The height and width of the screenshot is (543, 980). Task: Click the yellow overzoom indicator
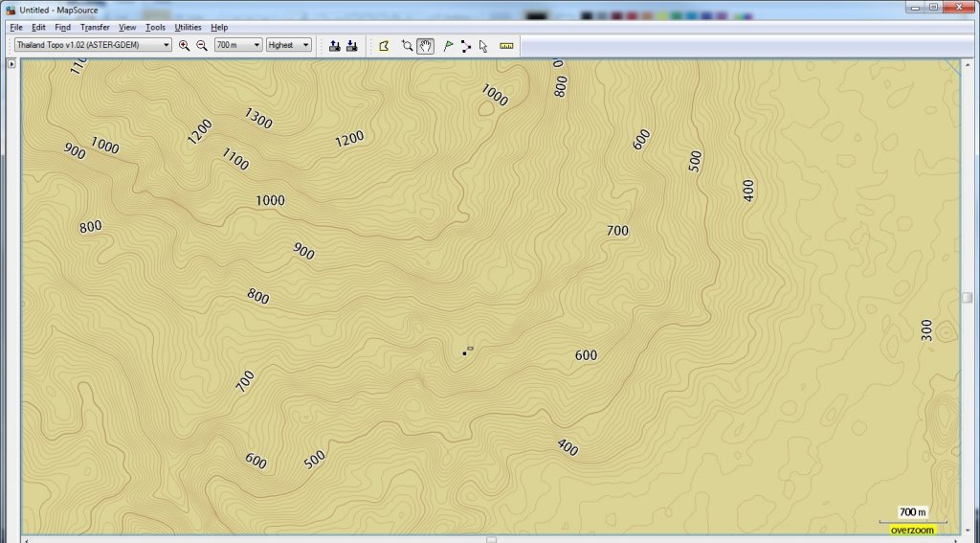click(x=912, y=530)
